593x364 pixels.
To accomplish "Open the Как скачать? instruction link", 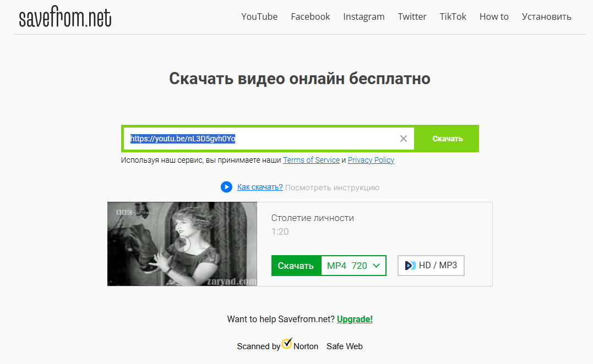I will tap(260, 187).
